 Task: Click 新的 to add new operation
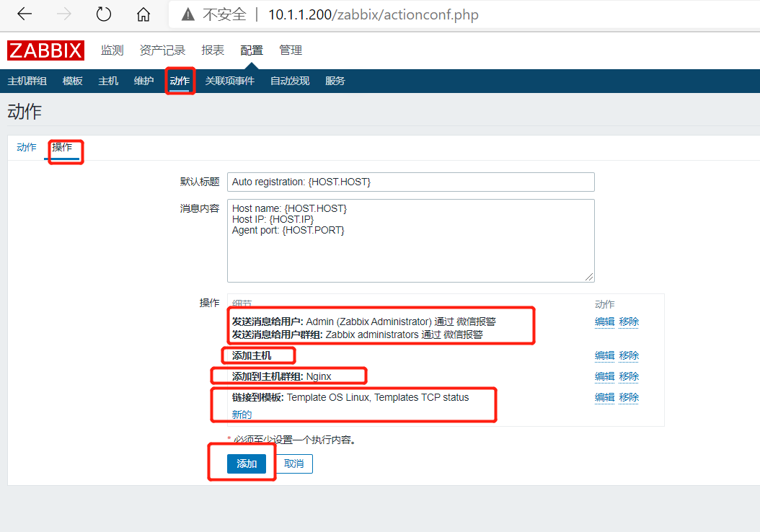(242, 414)
